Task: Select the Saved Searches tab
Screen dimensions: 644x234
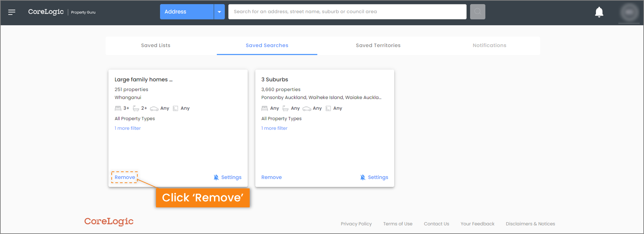Action: (x=267, y=45)
